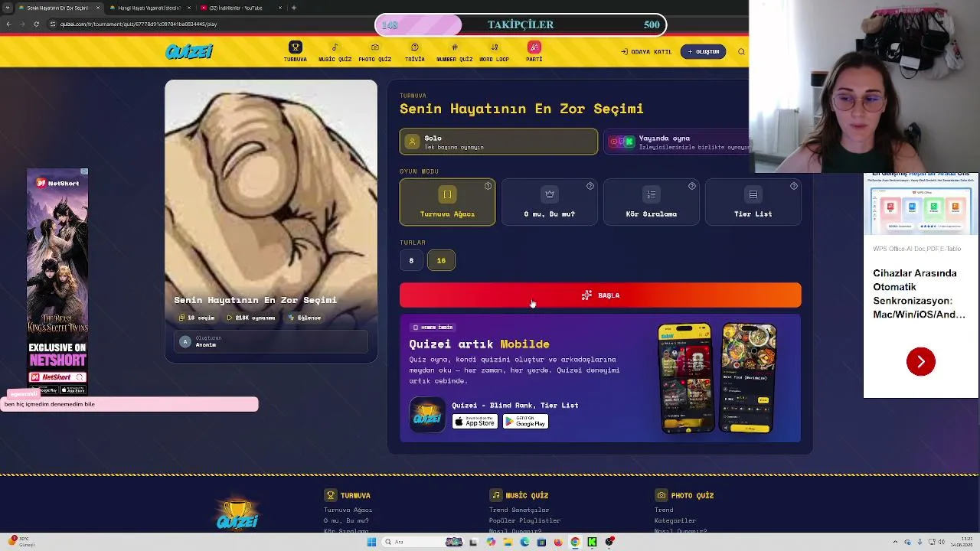Screen dimensions: 980x551
Task: Choose Kör Sıralama game mode
Action: [651, 202]
